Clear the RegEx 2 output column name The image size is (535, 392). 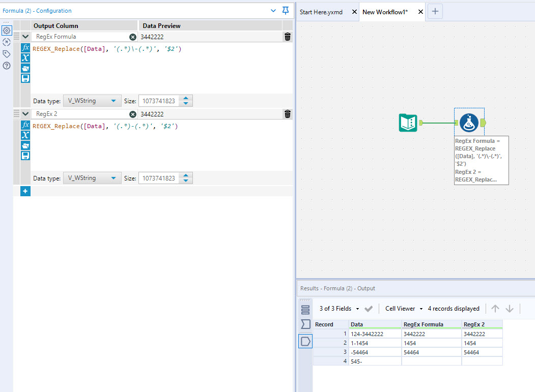(133, 114)
